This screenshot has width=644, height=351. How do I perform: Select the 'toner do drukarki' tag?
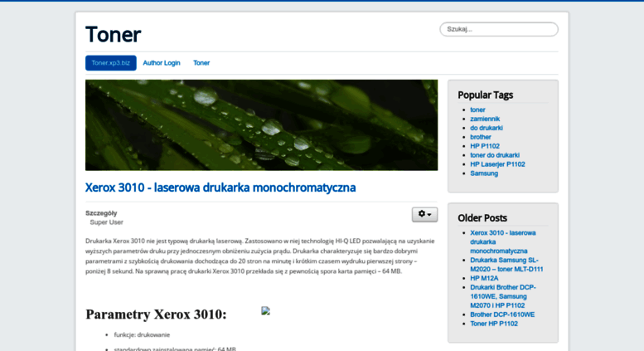click(495, 155)
